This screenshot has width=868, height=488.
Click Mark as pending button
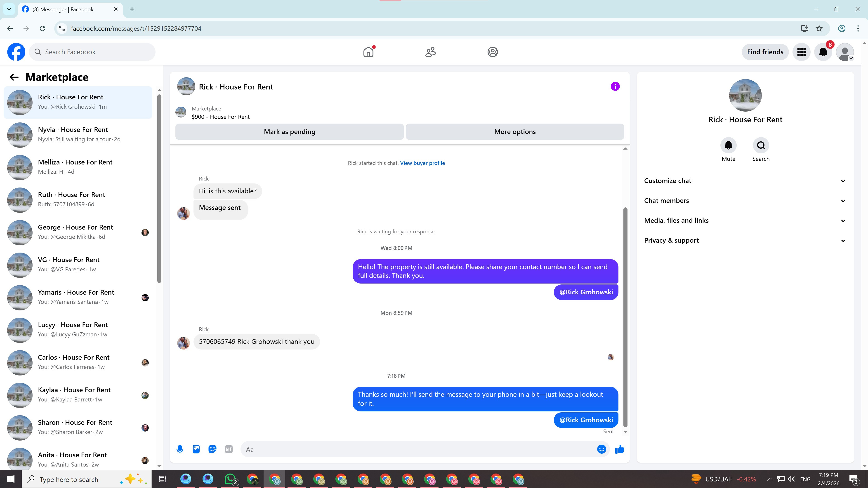[289, 132]
